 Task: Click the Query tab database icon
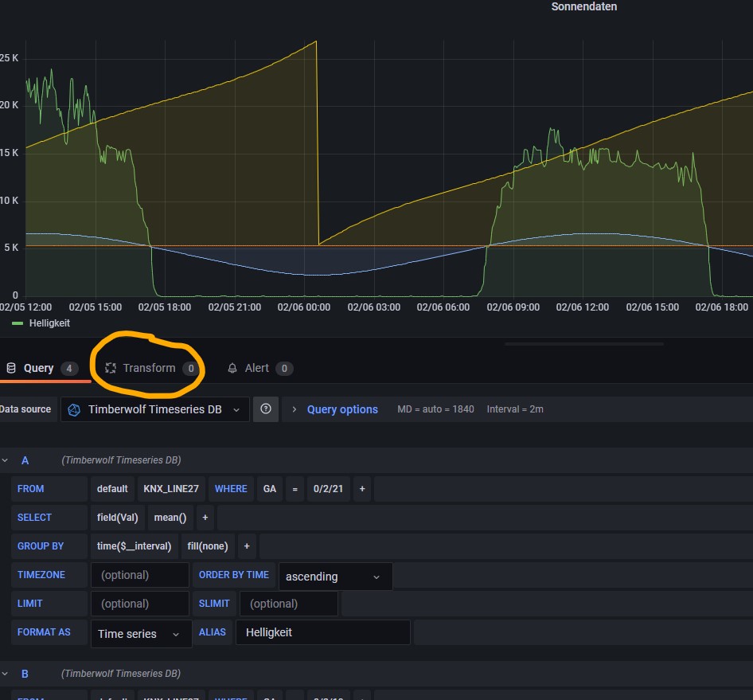11,368
